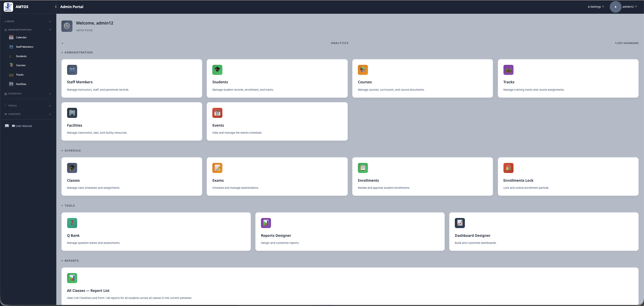The image size is (644, 306).
Task: Click EDIT DASHBOARD
Action: 627,43
